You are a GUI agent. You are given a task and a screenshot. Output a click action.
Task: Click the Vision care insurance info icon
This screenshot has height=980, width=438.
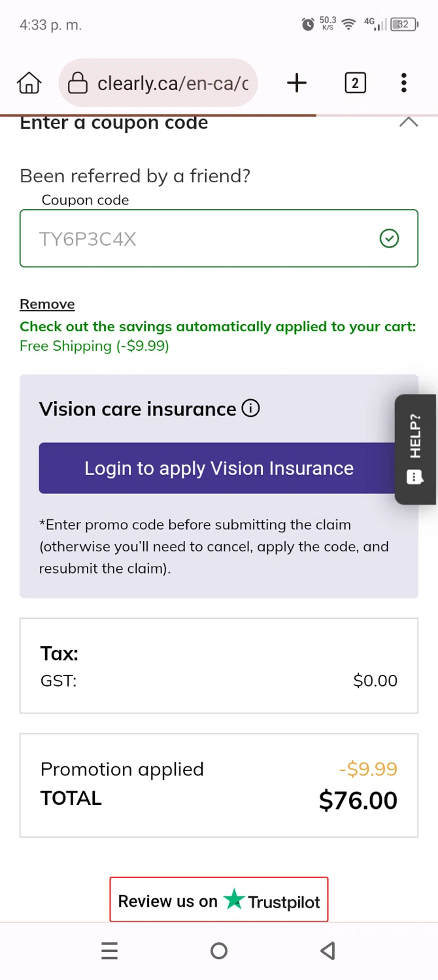(250, 409)
